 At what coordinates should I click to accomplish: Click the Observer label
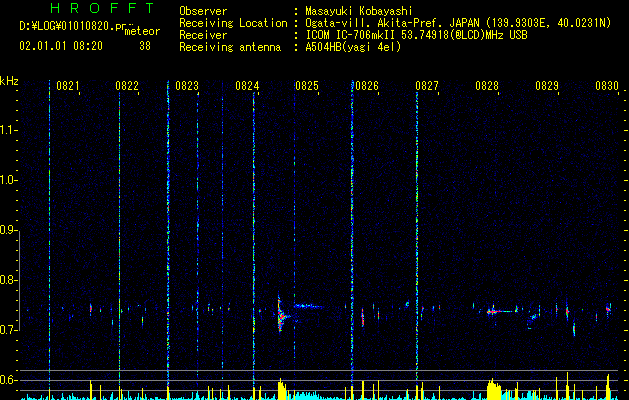203,11
